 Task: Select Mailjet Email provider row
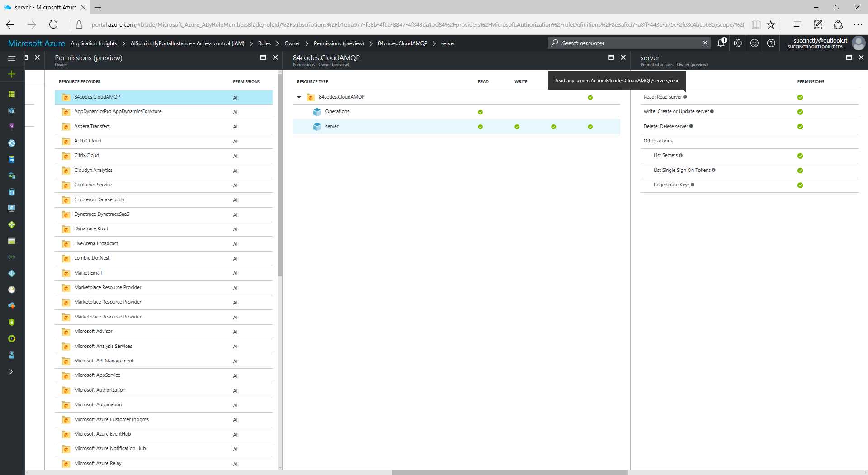click(164, 273)
